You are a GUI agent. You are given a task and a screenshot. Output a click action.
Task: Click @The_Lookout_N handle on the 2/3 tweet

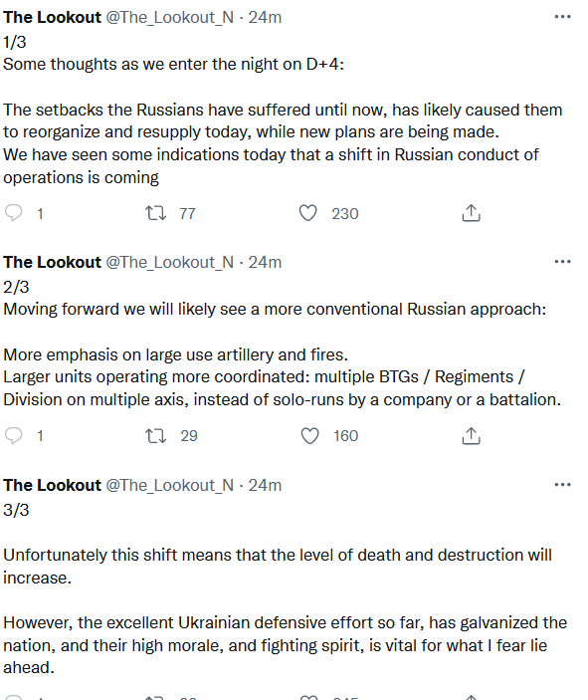pyautogui.click(x=169, y=262)
